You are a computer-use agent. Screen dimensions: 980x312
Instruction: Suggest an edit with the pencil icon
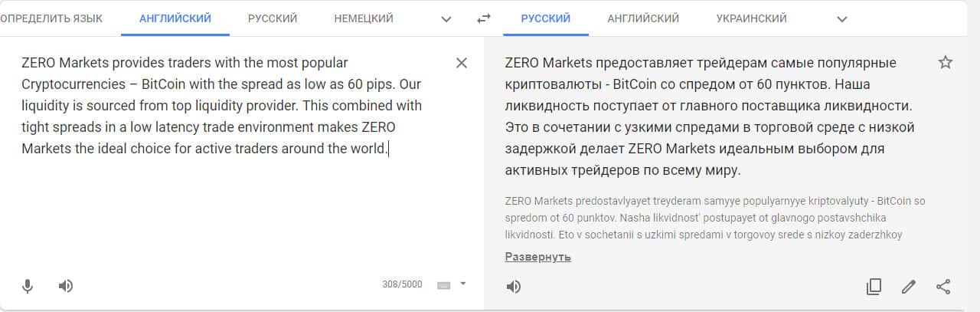pos(909,287)
